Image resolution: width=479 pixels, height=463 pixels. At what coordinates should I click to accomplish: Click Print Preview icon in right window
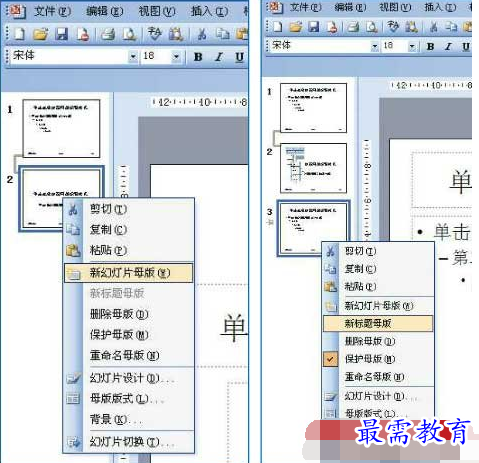(x=371, y=27)
